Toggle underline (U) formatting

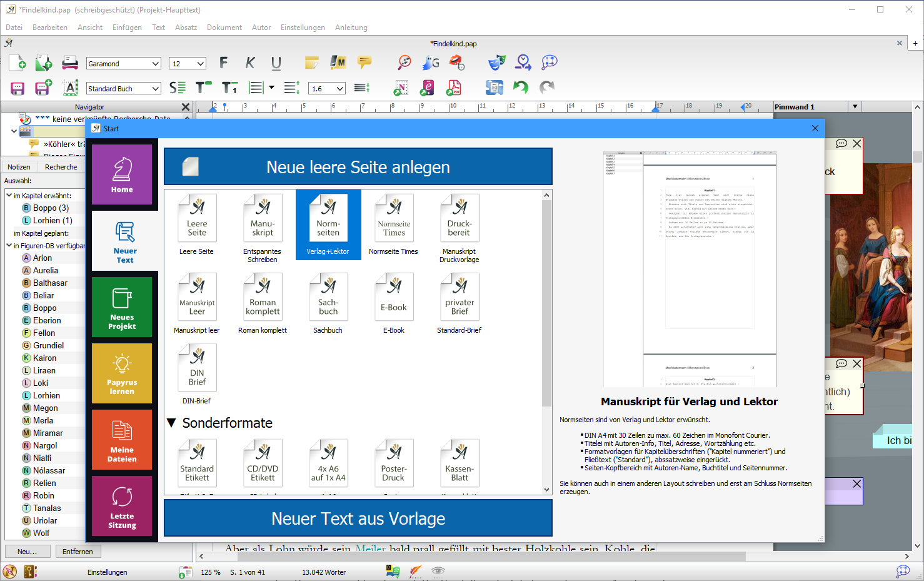(276, 63)
